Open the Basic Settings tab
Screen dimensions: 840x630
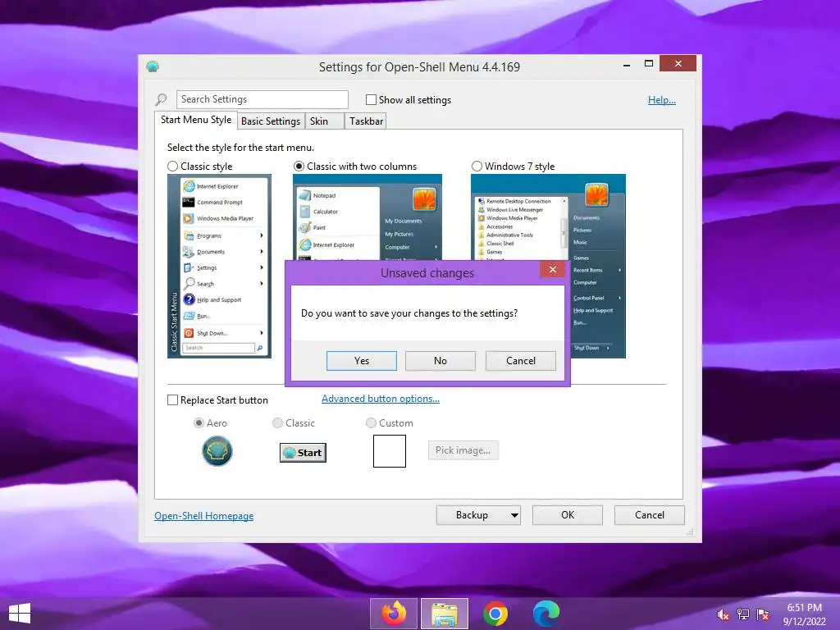tap(271, 121)
